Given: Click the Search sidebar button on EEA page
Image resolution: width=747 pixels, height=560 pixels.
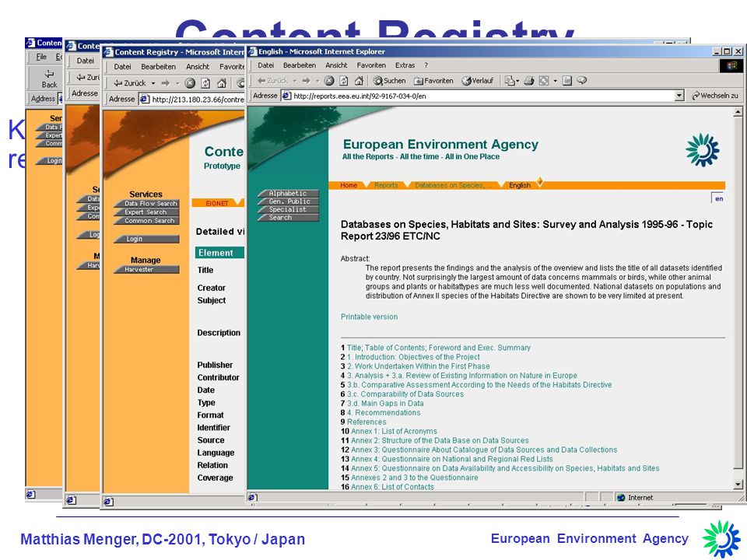Looking at the screenshot, I should 288,218.
